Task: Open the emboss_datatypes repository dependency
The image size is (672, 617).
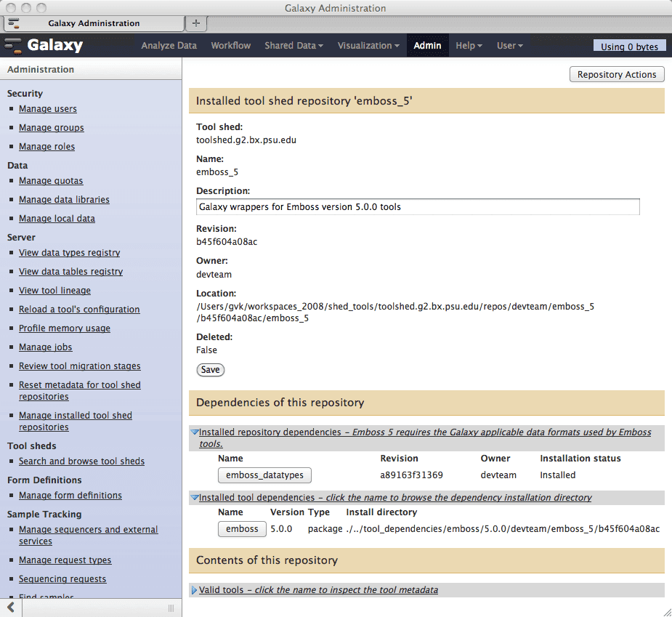Action: 264,475
